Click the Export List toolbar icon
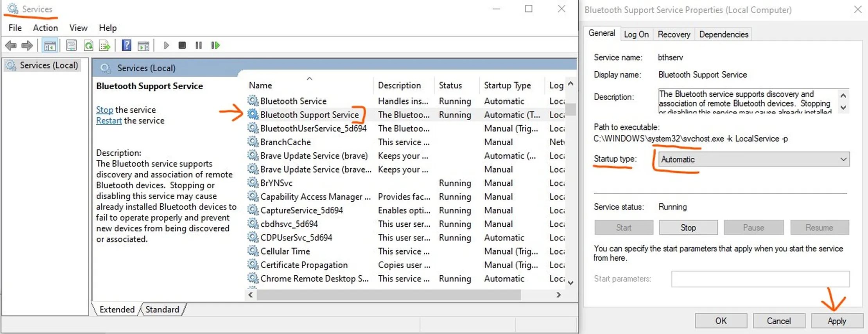The image size is (868, 334). (x=104, y=45)
